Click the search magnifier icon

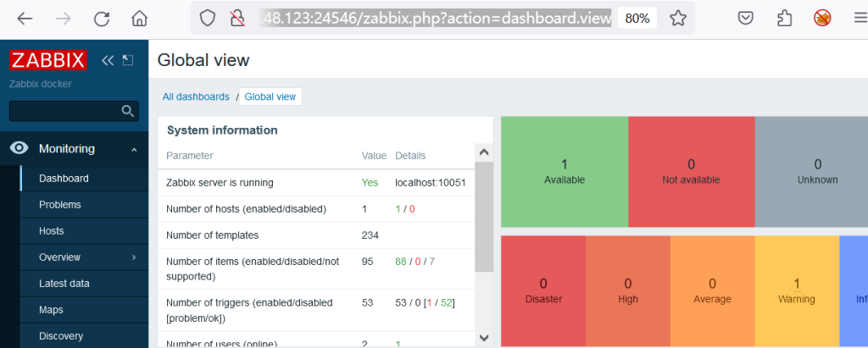pyautogui.click(x=128, y=111)
